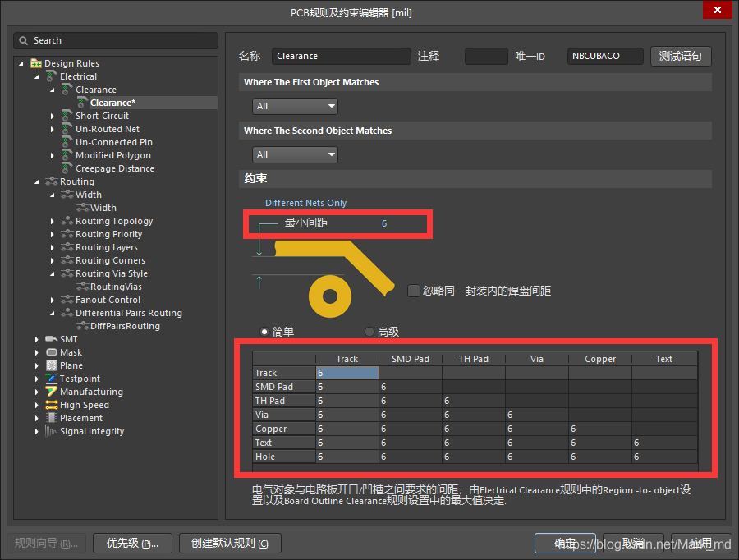
Task: Open the Second Object Matches dropdown
Action: [x=296, y=154]
